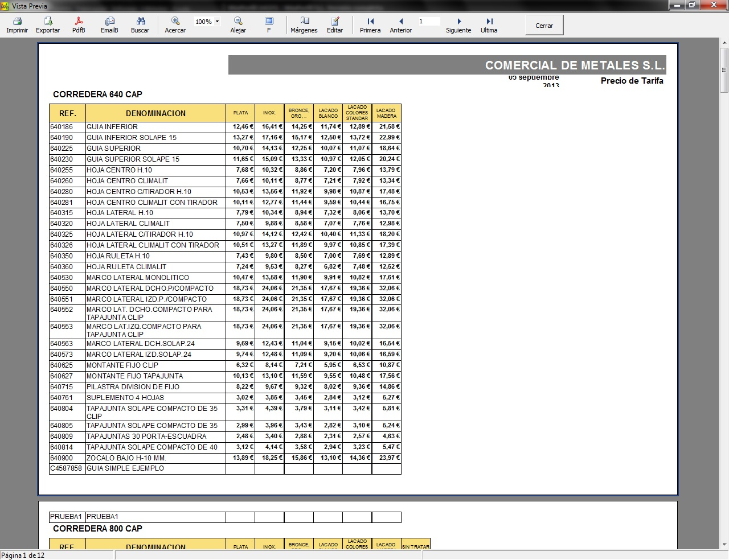Click SUPLEMENTO 4 HOJAS text
Viewport: 729px width, 560px height.
(125, 398)
